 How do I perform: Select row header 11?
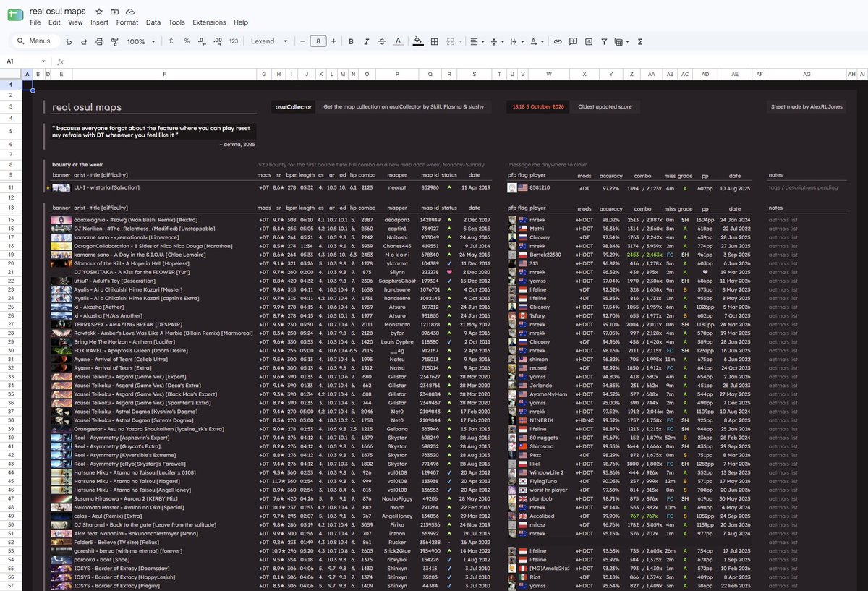pos(11,187)
